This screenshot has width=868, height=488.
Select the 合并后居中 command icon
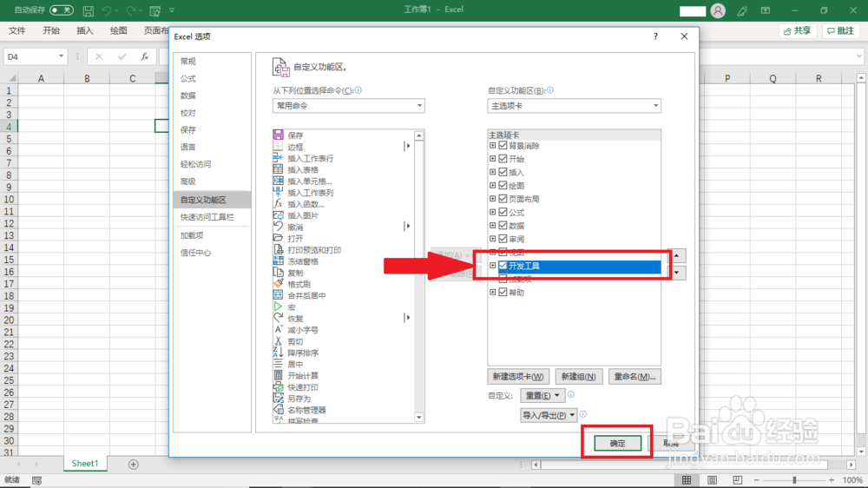pyautogui.click(x=278, y=295)
